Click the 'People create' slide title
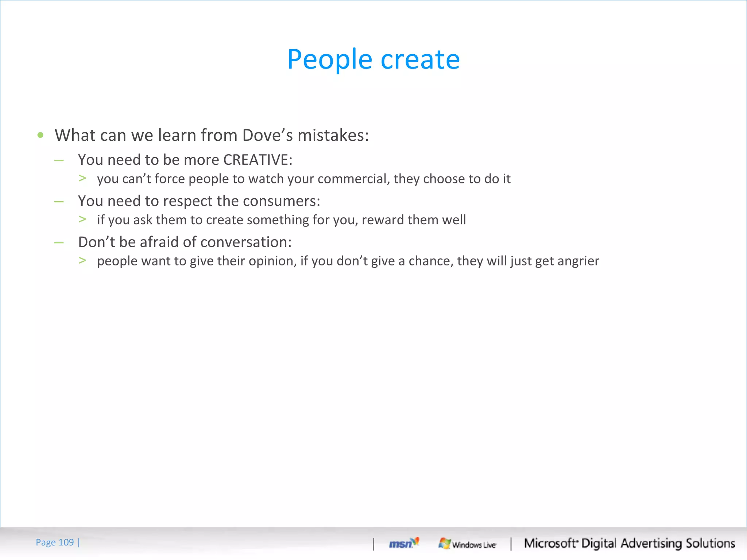This screenshot has width=747, height=560. pos(373,59)
